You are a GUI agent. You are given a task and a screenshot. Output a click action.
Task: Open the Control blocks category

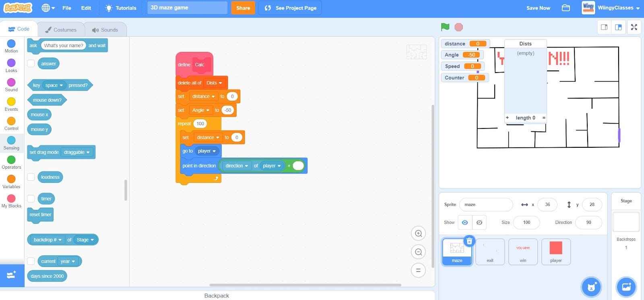(11, 123)
